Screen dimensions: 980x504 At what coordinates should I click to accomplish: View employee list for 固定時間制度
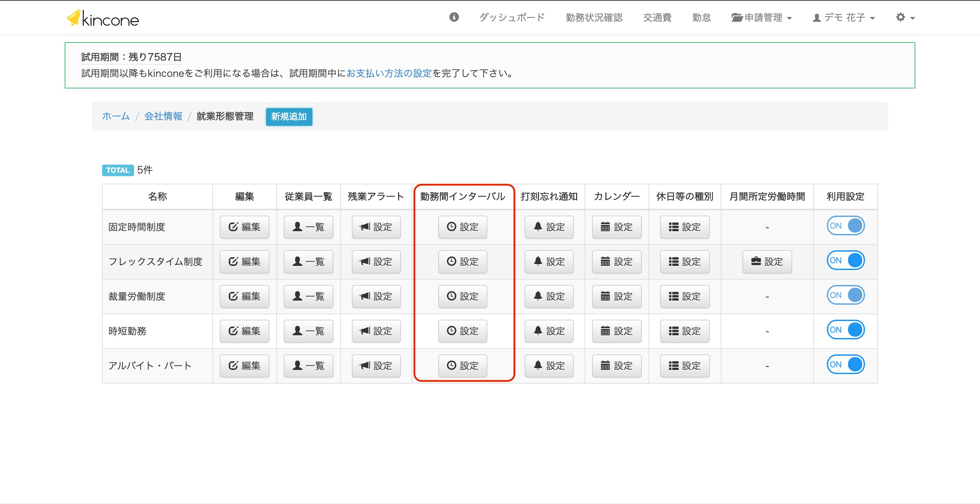pyautogui.click(x=308, y=227)
